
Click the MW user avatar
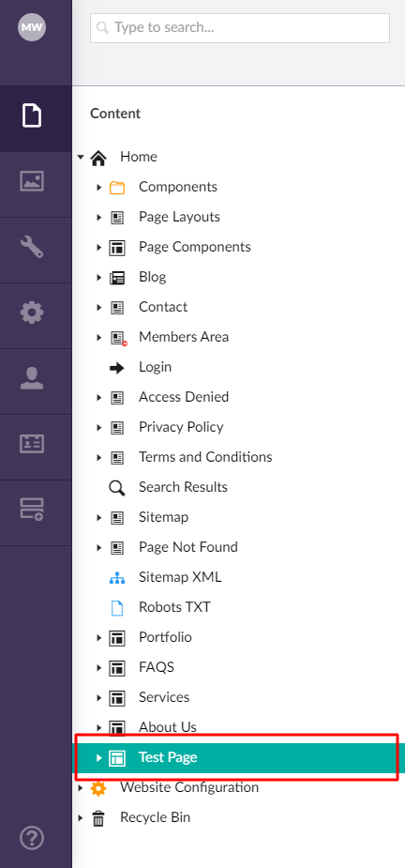[x=32, y=27]
